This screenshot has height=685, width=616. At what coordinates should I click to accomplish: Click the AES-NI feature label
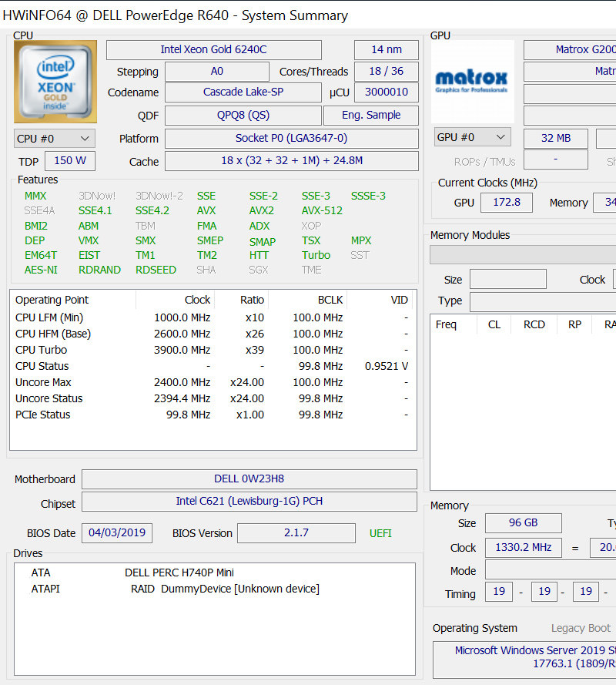tap(41, 270)
